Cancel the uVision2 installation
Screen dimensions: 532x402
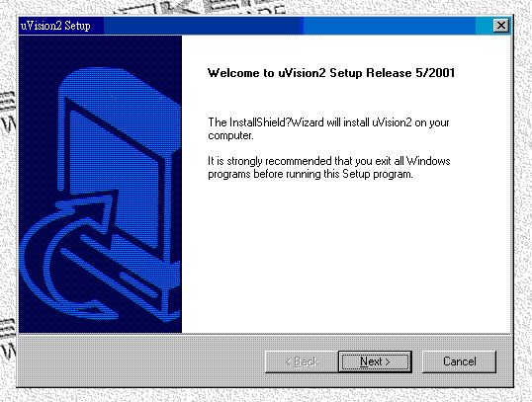click(x=459, y=362)
